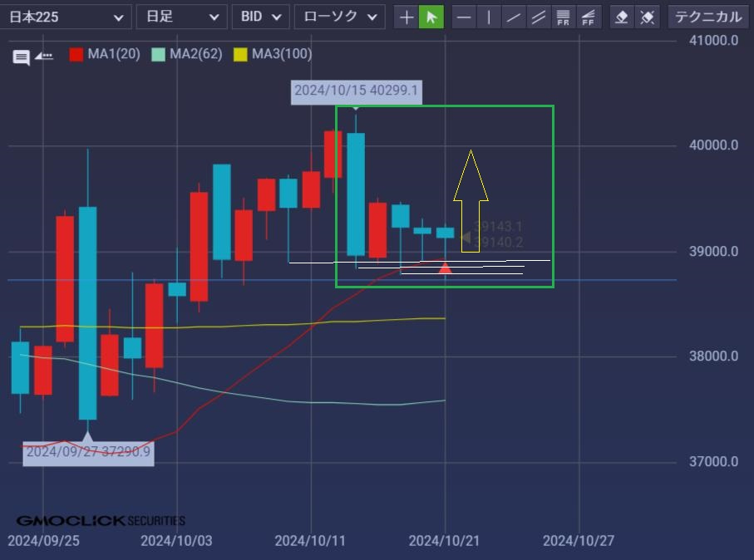This screenshot has width=754, height=560.
Task: Click the テクニカル button
Action: pos(708,17)
